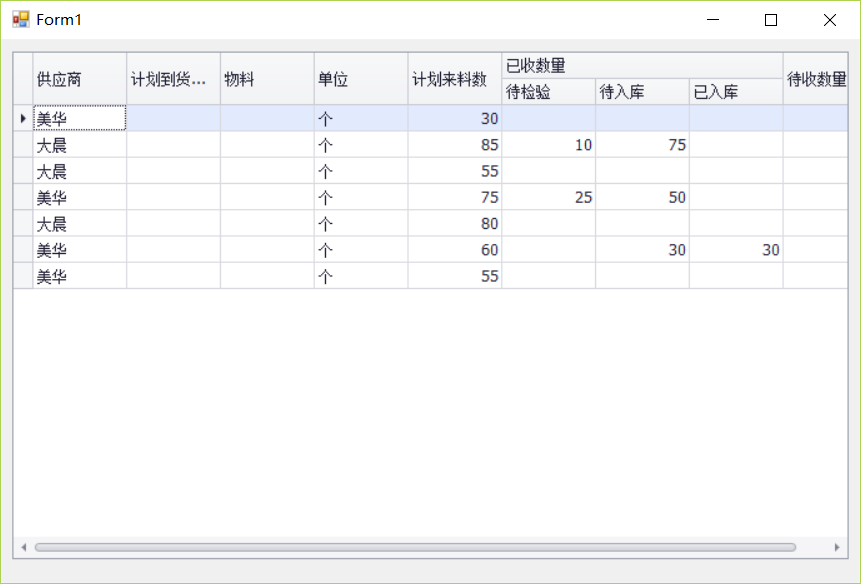
Task: Click the Form1 application icon in title bar
Action: click(x=21, y=20)
